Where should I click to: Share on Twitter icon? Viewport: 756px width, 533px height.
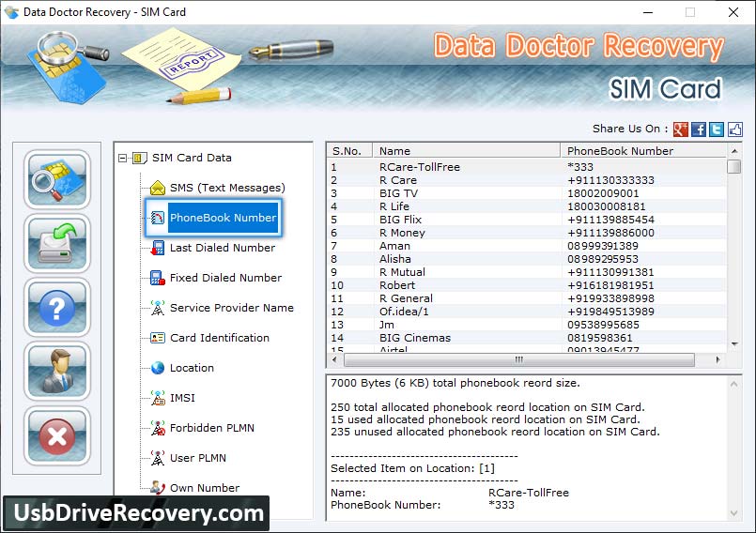pos(717,129)
